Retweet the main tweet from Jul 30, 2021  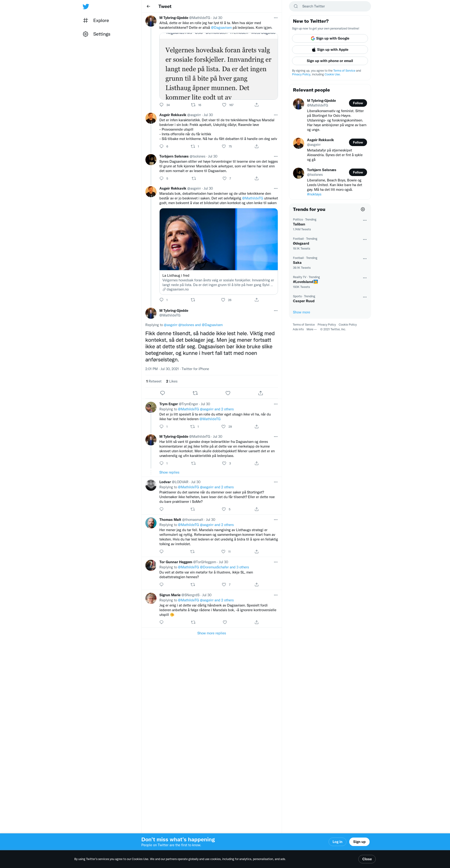click(195, 393)
